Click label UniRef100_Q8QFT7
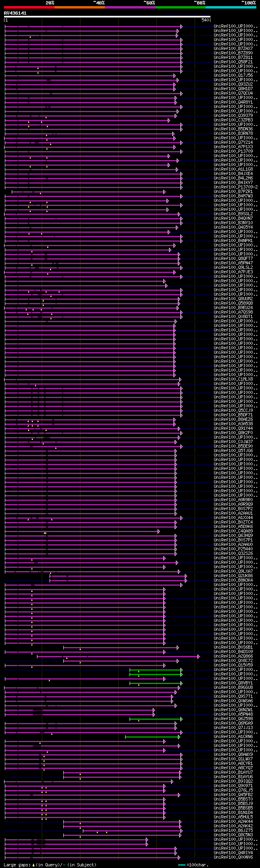This screenshot has width=260, height=868. [233, 259]
